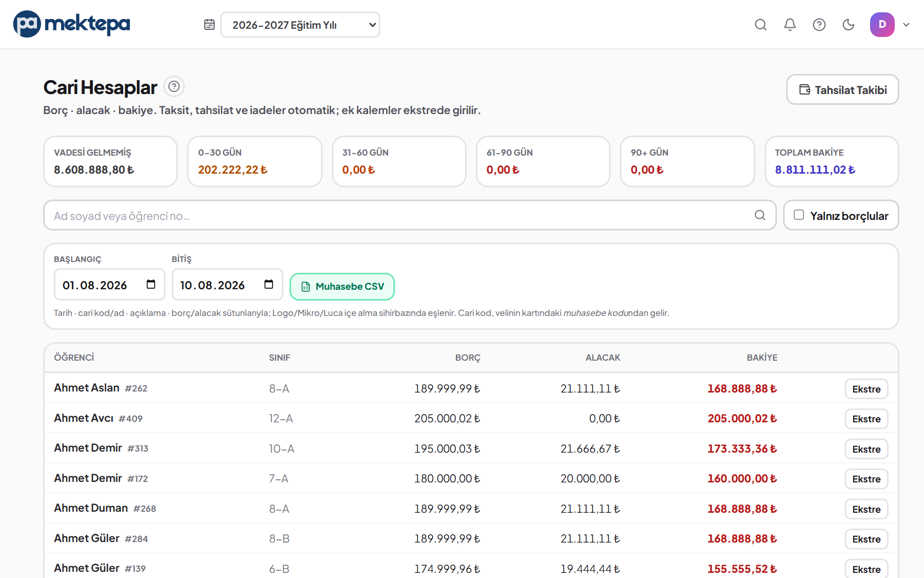
Task: Click the mektepa logo
Action: click(x=71, y=24)
